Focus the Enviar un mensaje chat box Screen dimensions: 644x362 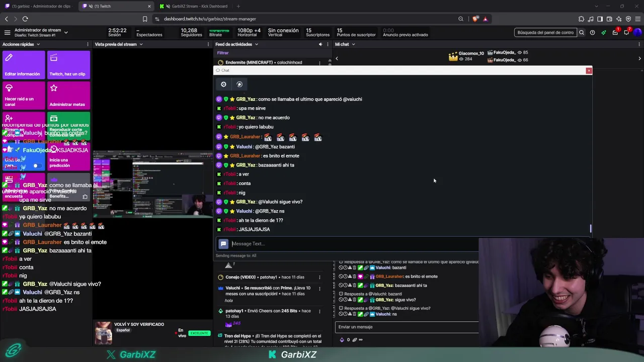(x=407, y=327)
